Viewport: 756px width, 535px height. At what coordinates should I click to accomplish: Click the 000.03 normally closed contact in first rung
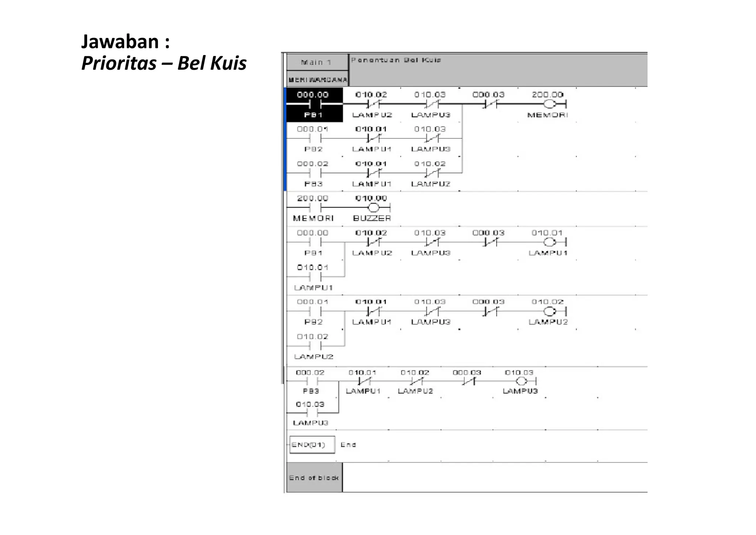tap(490, 105)
